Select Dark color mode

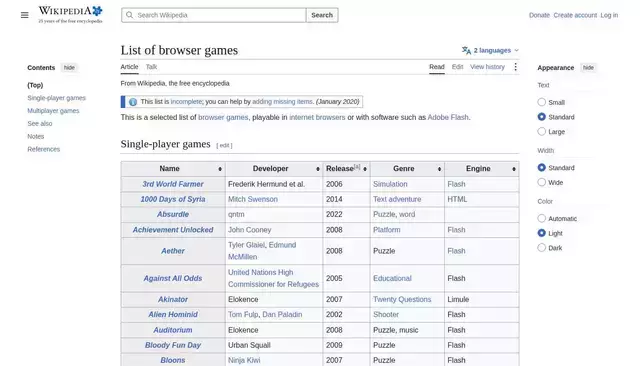click(x=542, y=248)
